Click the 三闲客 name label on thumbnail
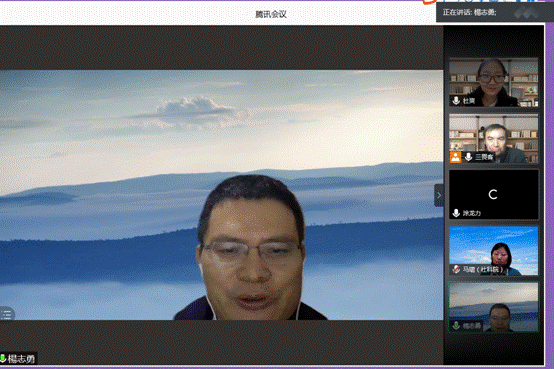554x369 pixels. (484, 157)
